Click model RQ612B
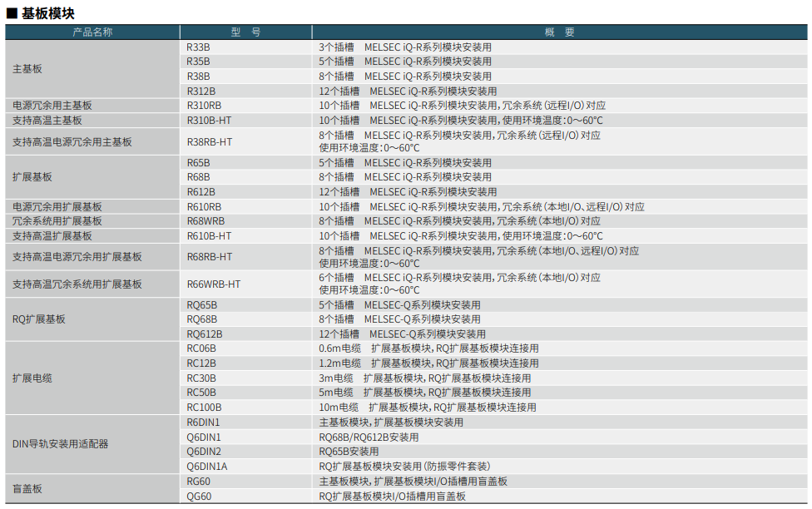This screenshot has height=509, width=812. coord(205,334)
